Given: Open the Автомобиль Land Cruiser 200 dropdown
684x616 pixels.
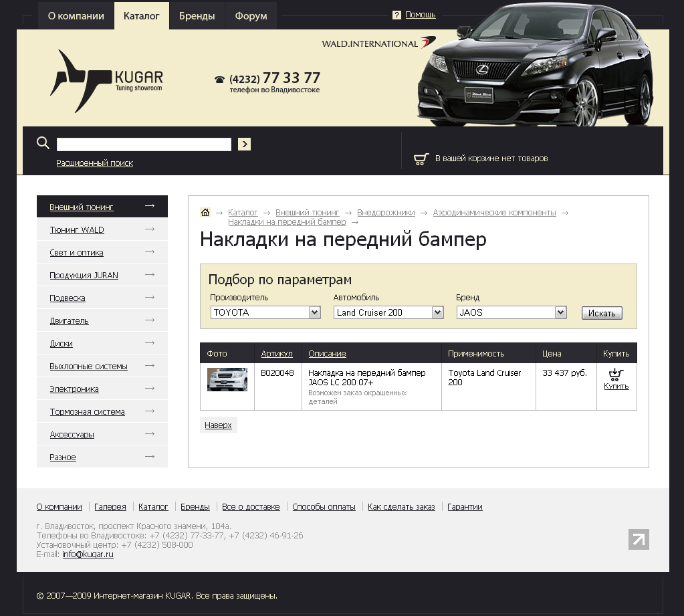Looking at the screenshot, I should (x=388, y=312).
